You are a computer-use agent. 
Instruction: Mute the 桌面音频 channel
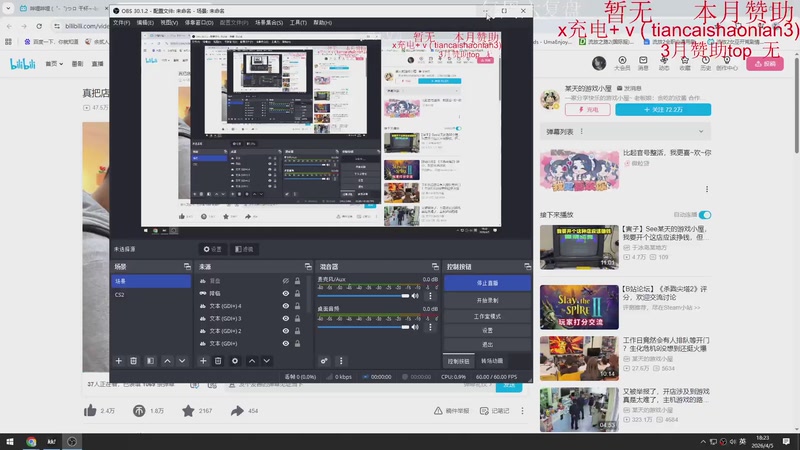(x=415, y=327)
